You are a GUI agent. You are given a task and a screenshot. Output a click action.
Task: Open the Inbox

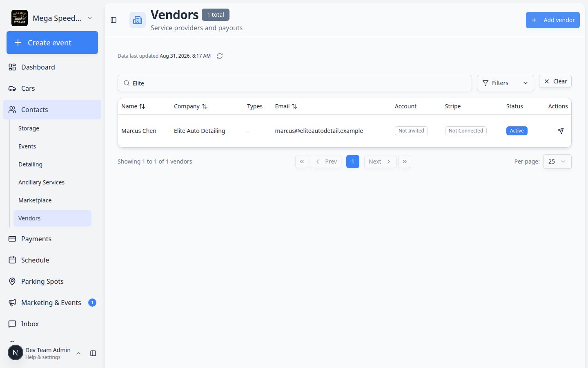click(x=52, y=324)
